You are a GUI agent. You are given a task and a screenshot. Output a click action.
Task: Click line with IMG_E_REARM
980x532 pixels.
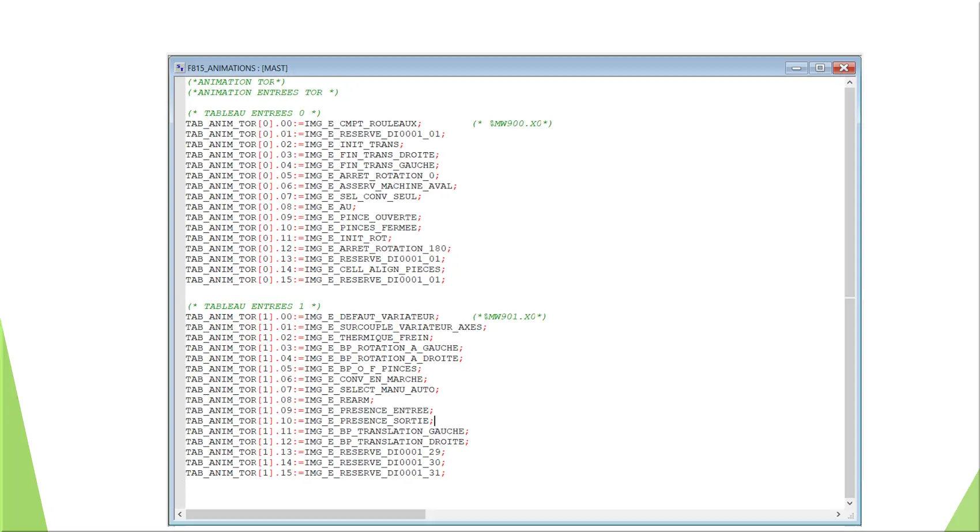click(280, 400)
